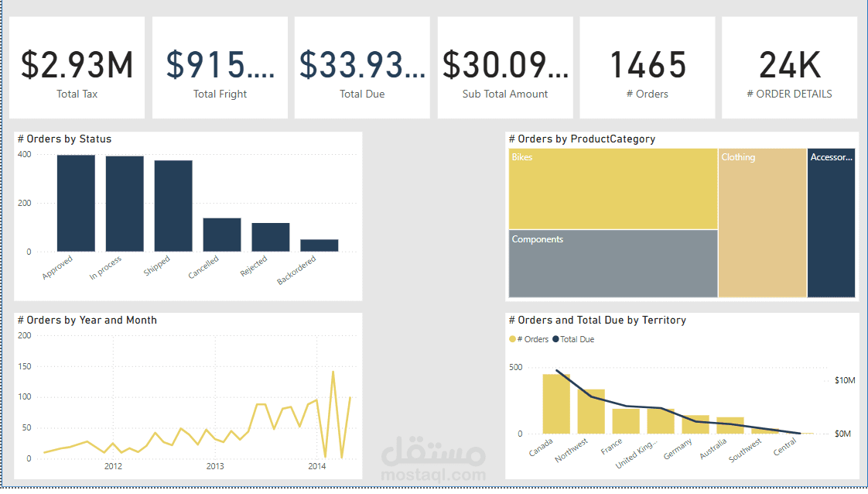Select the Total Fright card

click(x=220, y=67)
